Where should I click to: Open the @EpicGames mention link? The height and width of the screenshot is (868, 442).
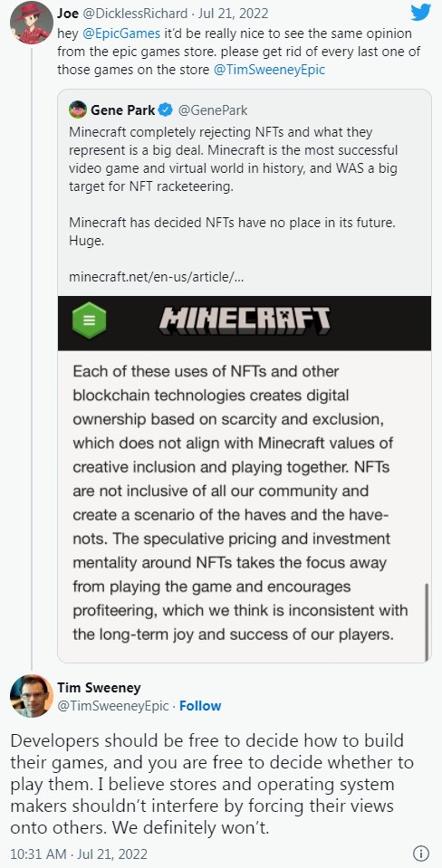coord(121,33)
